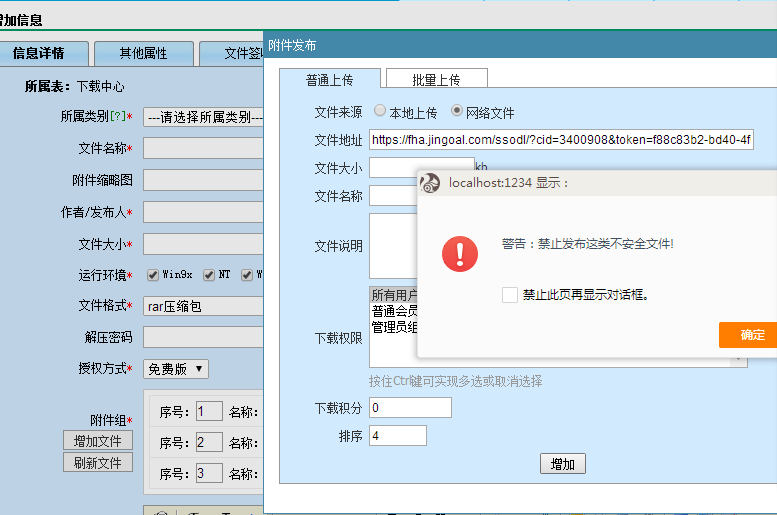Click the red warning exclamation icon
Viewport: 777px width, 515px height.
(460, 253)
